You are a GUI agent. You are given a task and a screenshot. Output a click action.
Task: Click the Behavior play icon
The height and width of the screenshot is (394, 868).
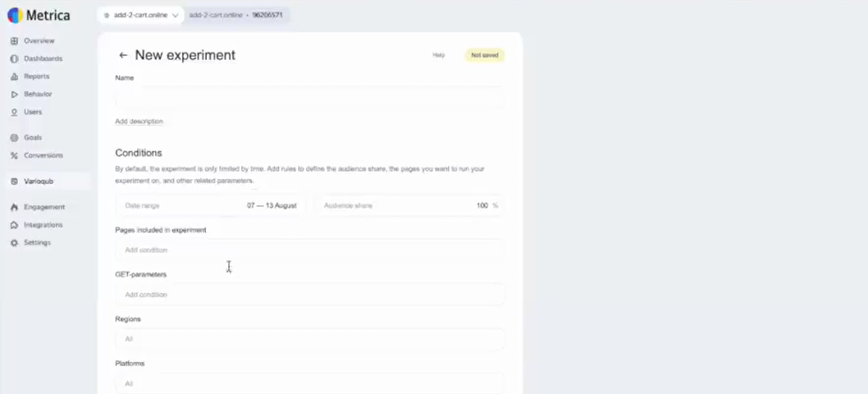pos(15,94)
